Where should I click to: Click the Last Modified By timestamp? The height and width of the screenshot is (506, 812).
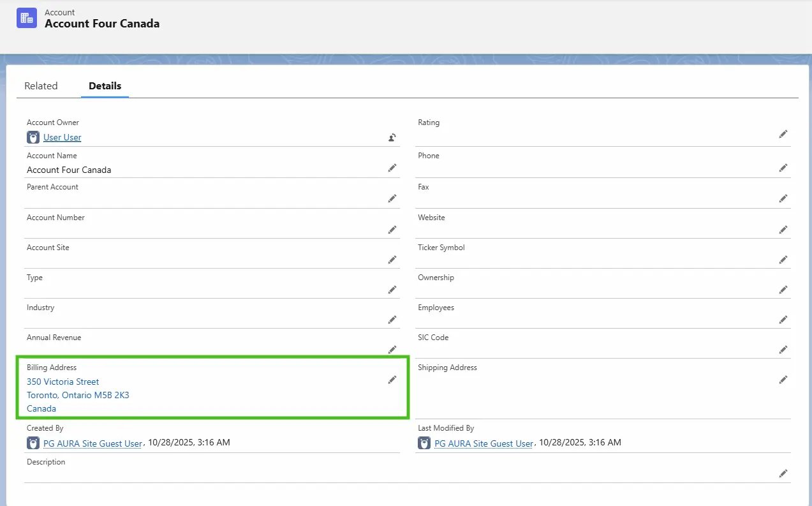[x=580, y=442]
